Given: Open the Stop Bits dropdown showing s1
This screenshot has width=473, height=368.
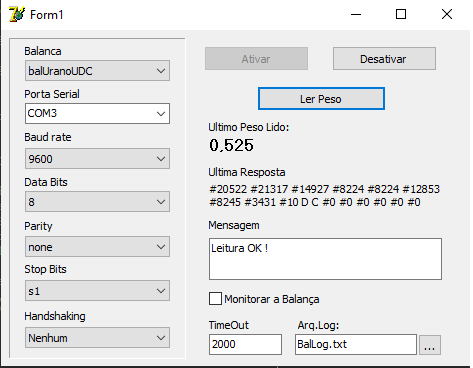Looking at the screenshot, I should 97,291.
